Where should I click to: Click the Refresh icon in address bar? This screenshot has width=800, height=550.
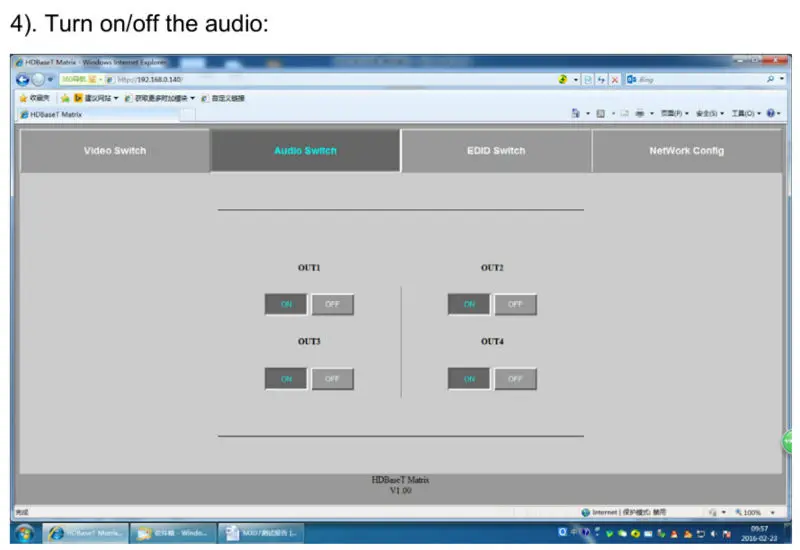(x=602, y=80)
